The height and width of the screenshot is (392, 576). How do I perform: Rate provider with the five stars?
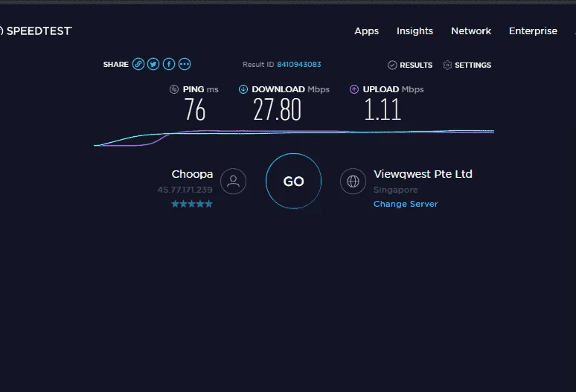[192, 204]
